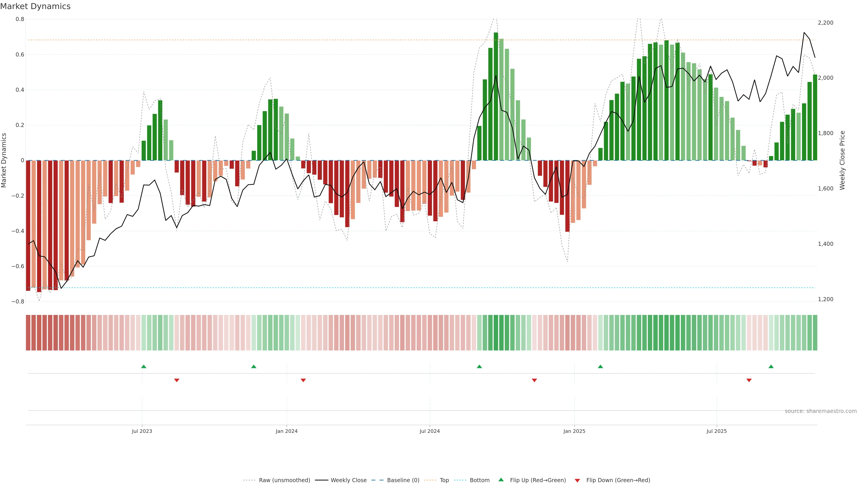Click the Market Dynamics chart title
The image size is (868, 488).
pos(35,6)
